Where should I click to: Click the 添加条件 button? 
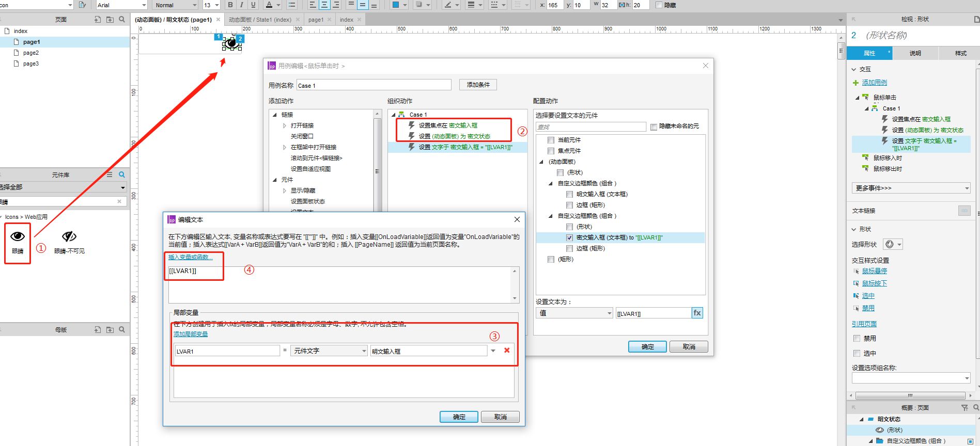tap(478, 85)
